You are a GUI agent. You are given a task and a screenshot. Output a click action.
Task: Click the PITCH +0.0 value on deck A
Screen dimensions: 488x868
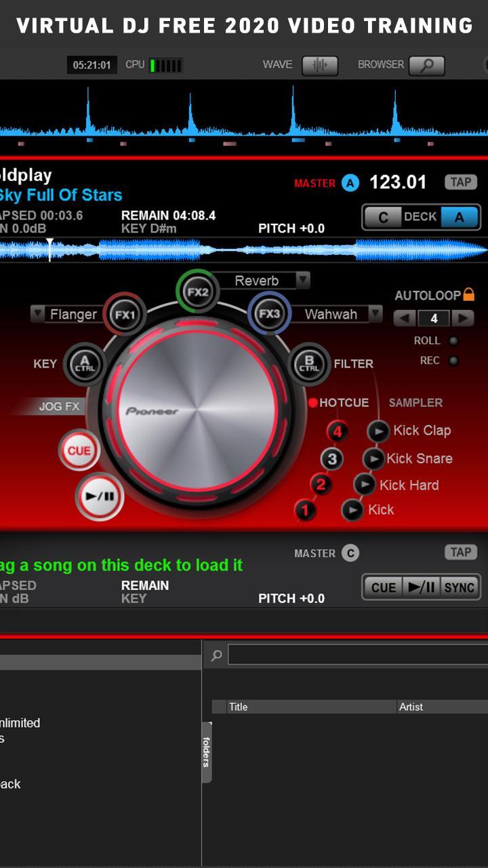point(291,229)
